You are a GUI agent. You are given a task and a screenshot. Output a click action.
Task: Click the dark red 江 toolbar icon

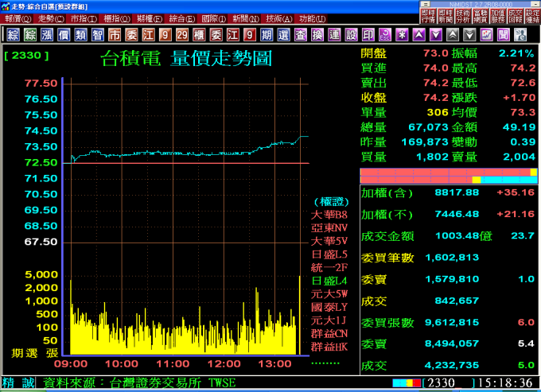(x=233, y=34)
